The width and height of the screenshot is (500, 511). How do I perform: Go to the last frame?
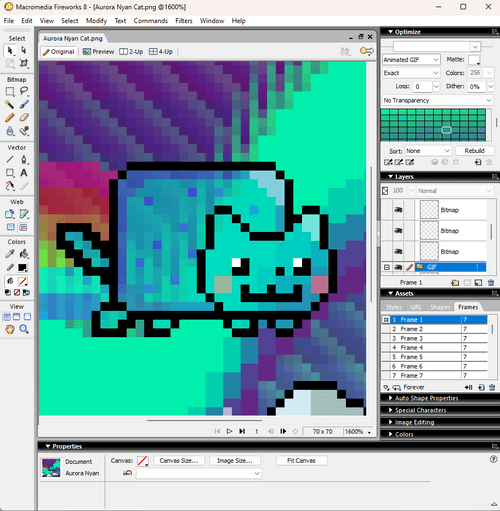pyautogui.click(x=242, y=431)
